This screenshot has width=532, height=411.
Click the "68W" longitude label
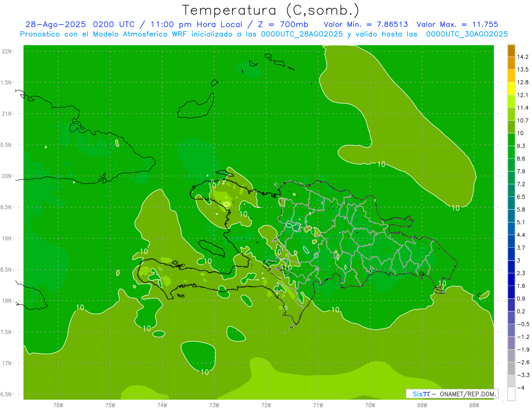pos(474,405)
